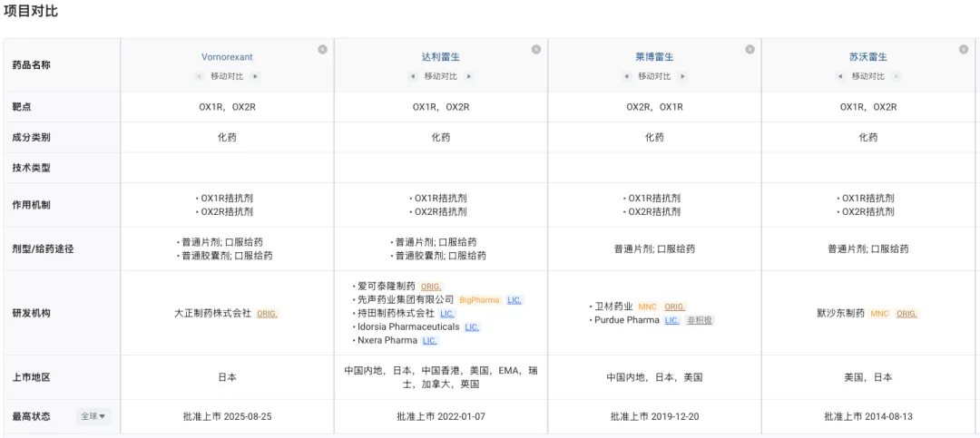Move 苏沃雷生 column left with arrow
980x438 pixels.
click(840, 77)
